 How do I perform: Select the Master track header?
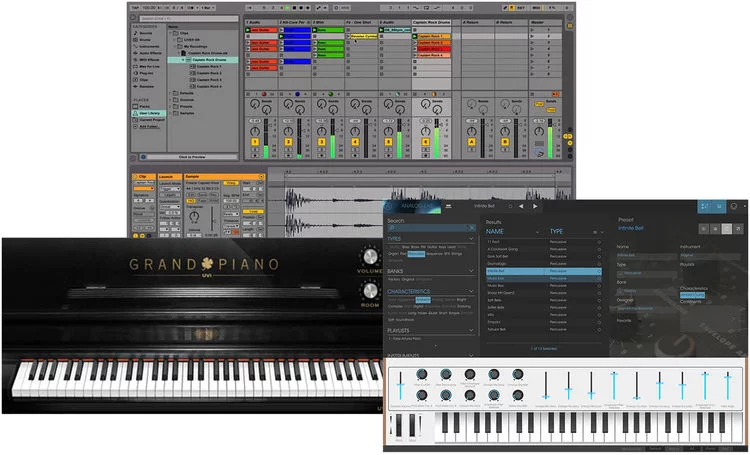(x=545, y=22)
